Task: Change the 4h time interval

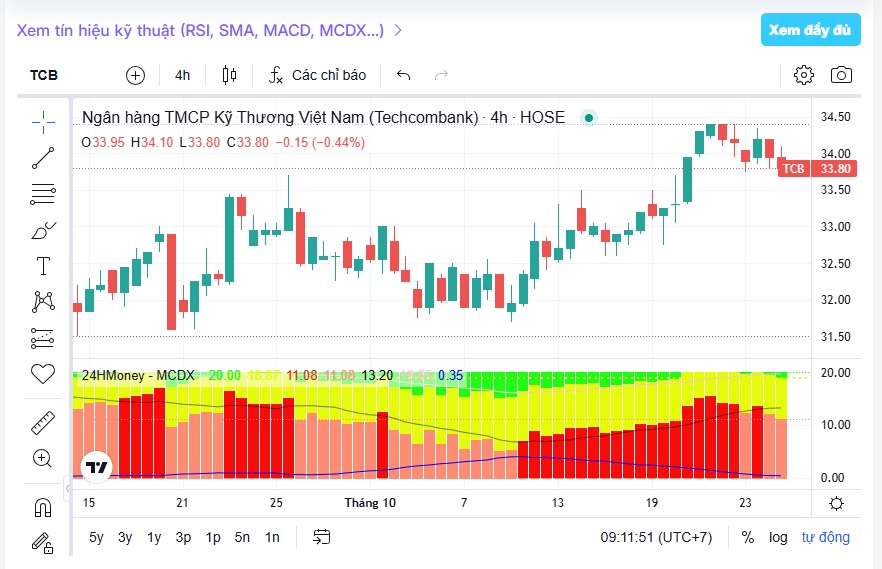Action: pyautogui.click(x=182, y=75)
